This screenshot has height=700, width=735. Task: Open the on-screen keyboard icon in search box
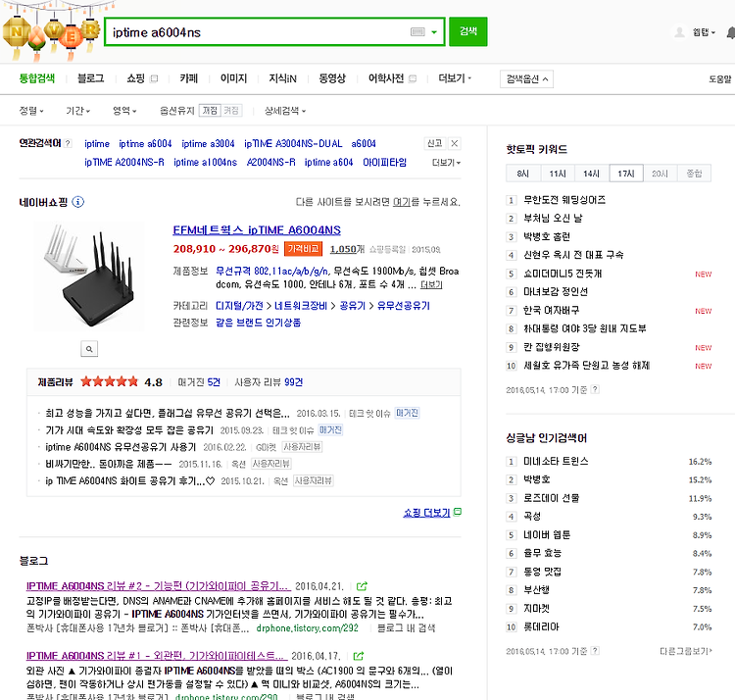click(417, 32)
